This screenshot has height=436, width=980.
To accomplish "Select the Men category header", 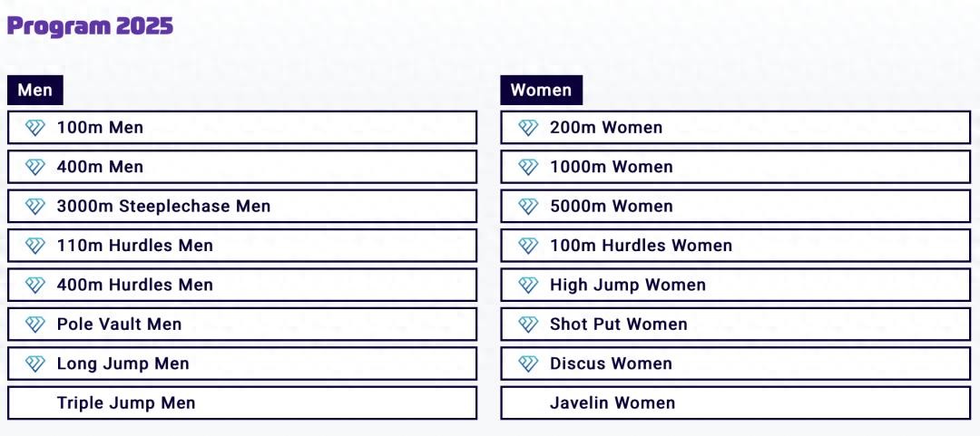I will [35, 90].
